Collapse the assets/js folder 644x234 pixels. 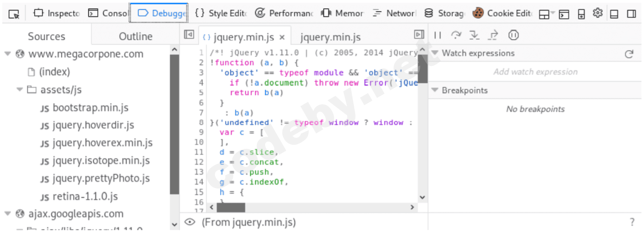tap(20, 89)
